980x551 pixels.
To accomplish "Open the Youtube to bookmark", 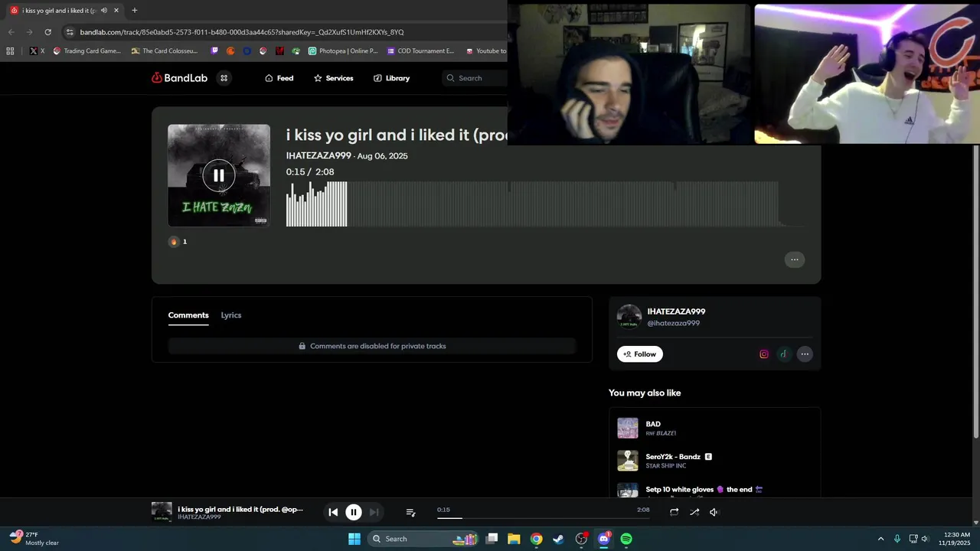I will (x=486, y=51).
